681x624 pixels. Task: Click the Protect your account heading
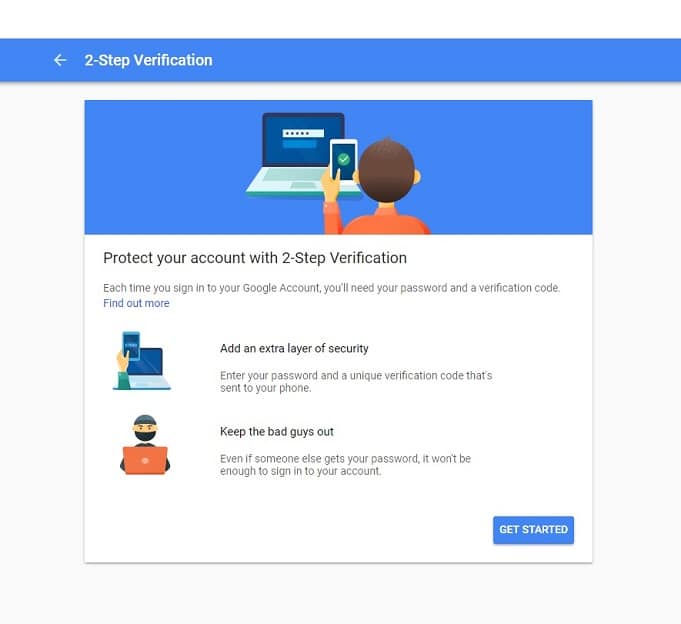[255, 258]
